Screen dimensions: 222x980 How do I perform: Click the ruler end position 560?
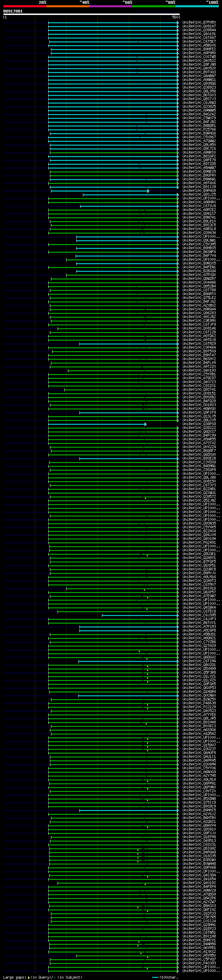point(175,17)
